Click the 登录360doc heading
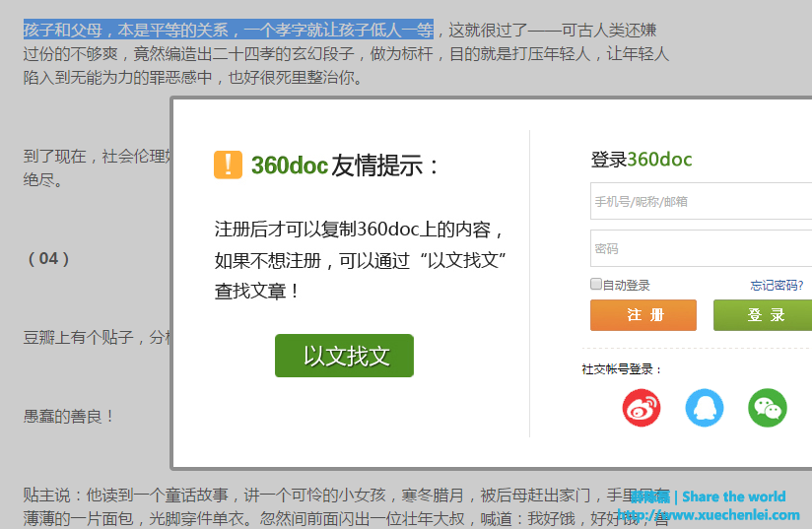The width and height of the screenshot is (812, 529). [x=642, y=160]
